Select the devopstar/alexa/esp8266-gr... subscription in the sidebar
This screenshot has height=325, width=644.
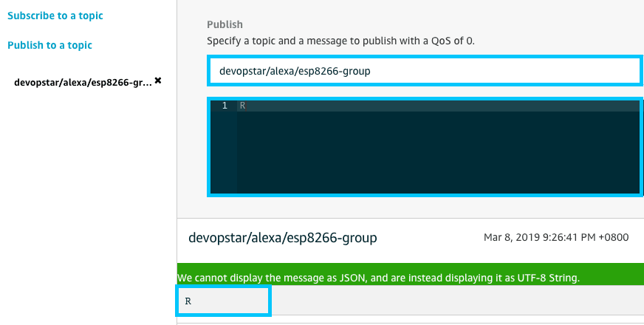click(x=83, y=82)
